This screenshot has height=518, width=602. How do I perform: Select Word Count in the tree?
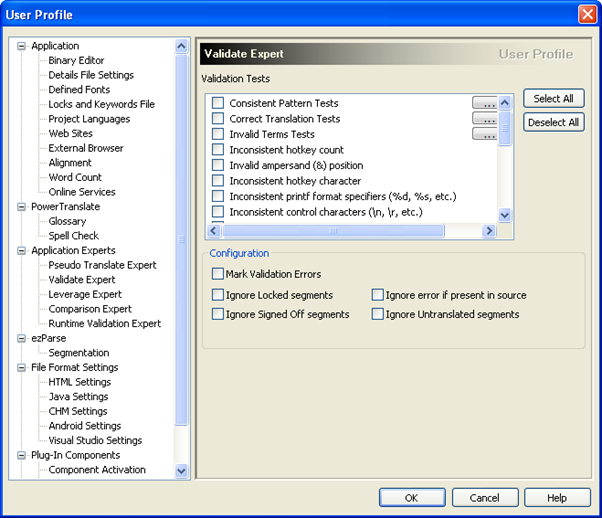tap(75, 177)
